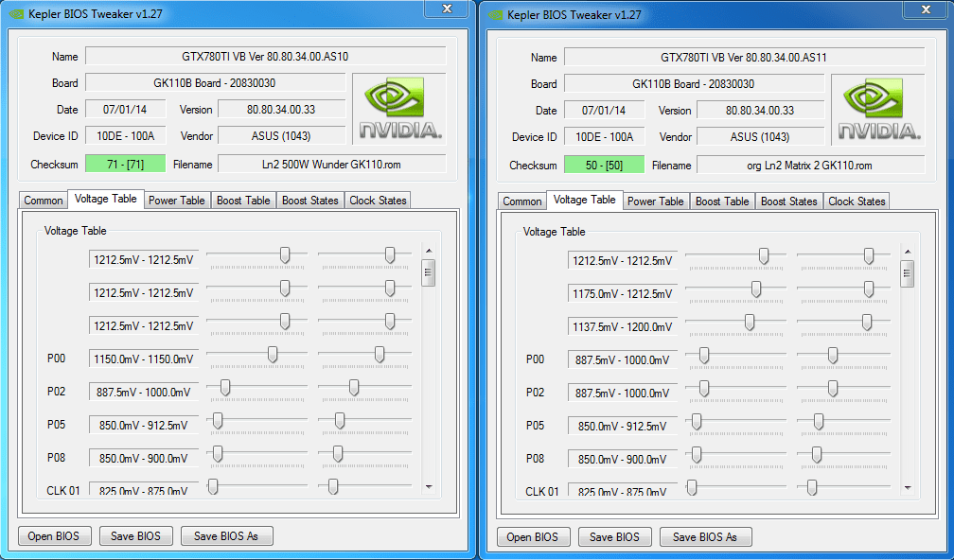Click the Board field in the left window
The width and height of the screenshot is (954, 560).
point(215,82)
